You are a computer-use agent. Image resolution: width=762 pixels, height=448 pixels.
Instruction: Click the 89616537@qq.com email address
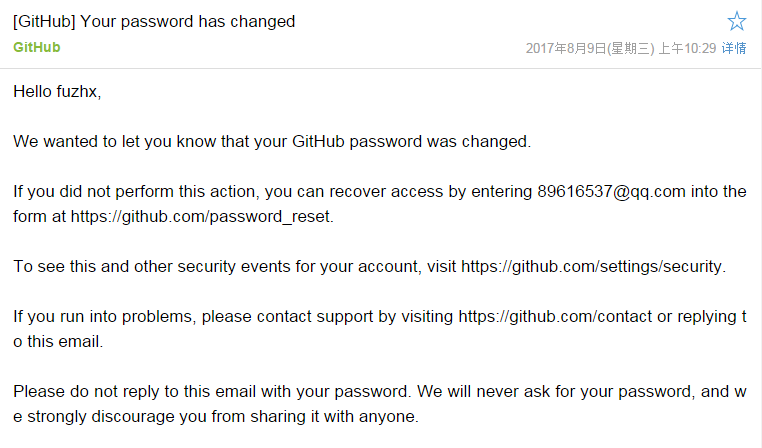click(x=611, y=191)
